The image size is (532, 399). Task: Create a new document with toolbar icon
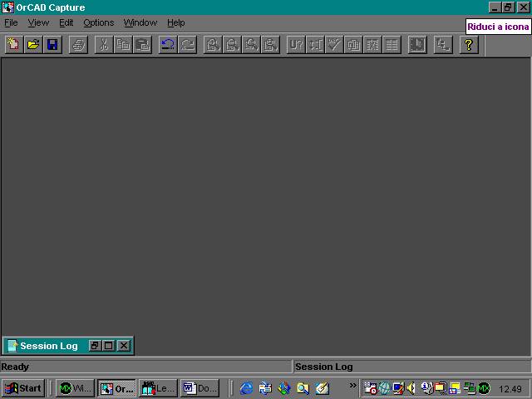(x=14, y=44)
